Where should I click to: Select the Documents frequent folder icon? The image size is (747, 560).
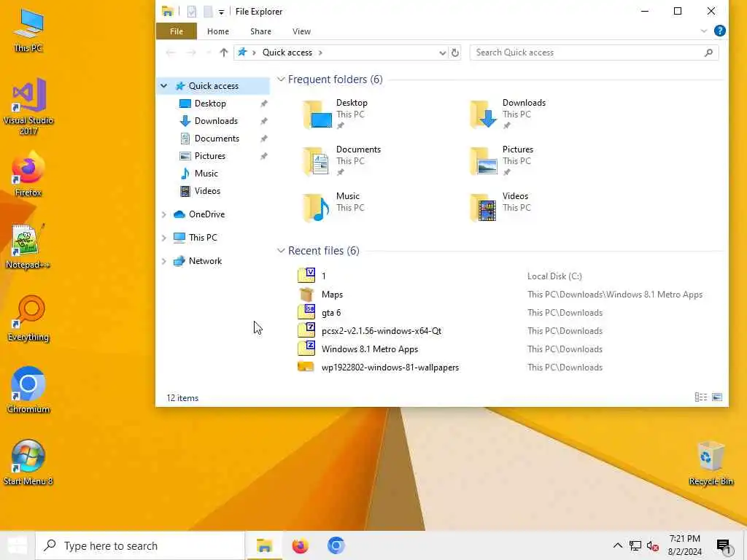point(317,161)
